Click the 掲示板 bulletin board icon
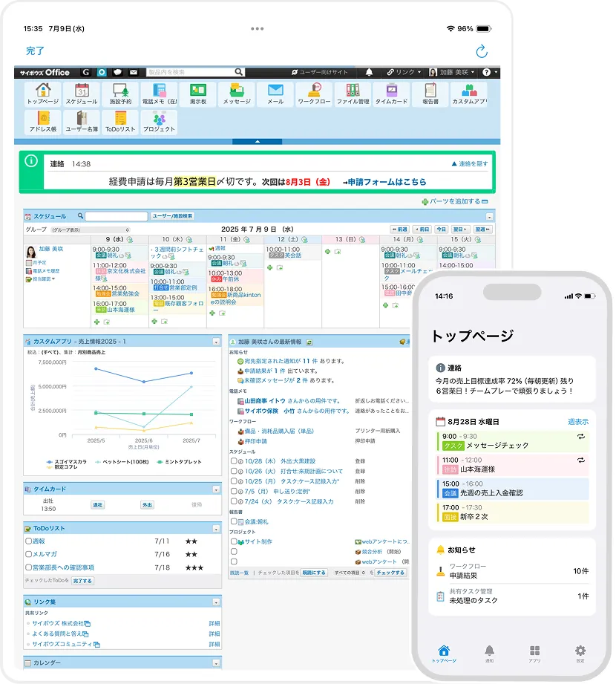The width and height of the screenshot is (616, 690). (197, 94)
